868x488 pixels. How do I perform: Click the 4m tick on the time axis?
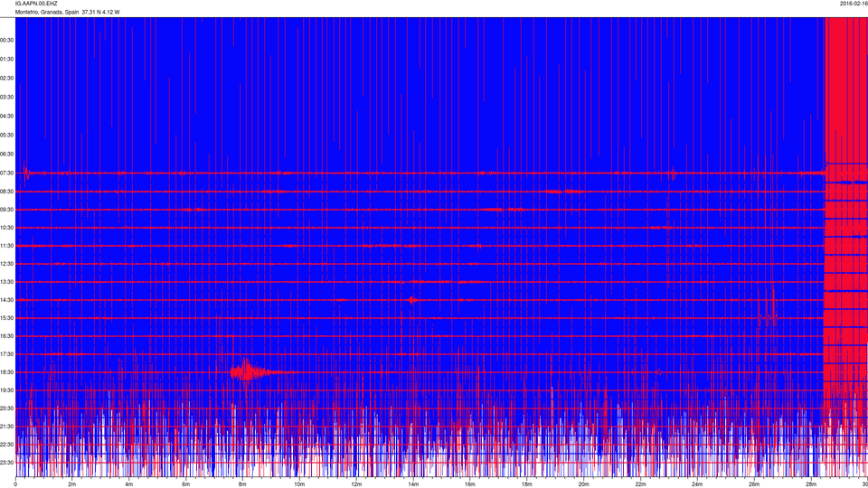coord(129,484)
